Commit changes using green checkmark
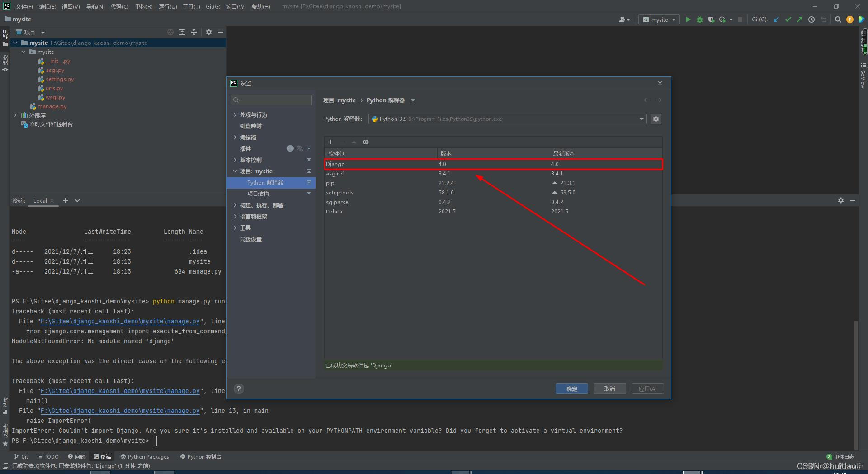 coord(788,19)
